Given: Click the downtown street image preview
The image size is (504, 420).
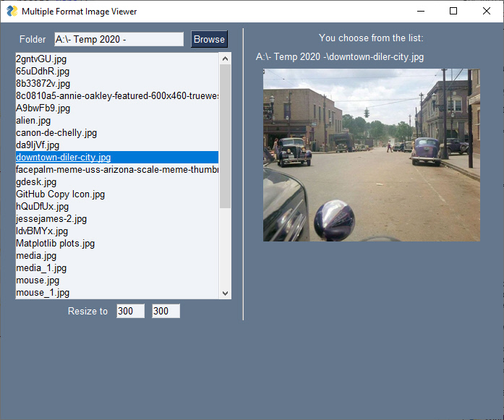Looking at the screenshot, I should (371, 155).
